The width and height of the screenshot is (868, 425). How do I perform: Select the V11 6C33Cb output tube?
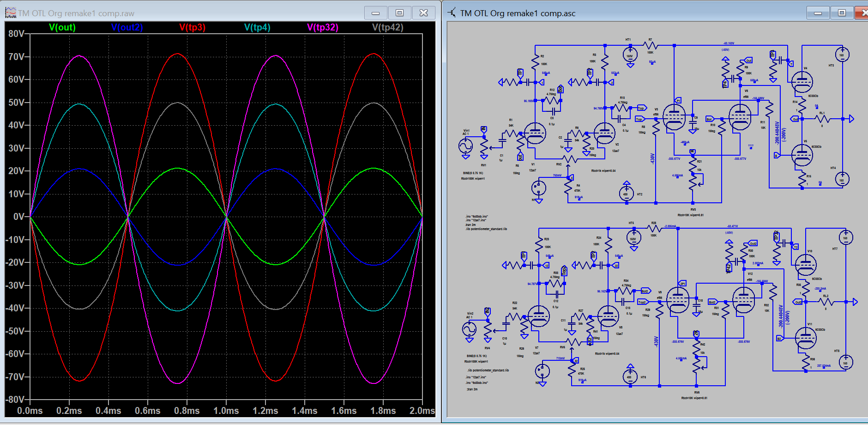[806, 338]
